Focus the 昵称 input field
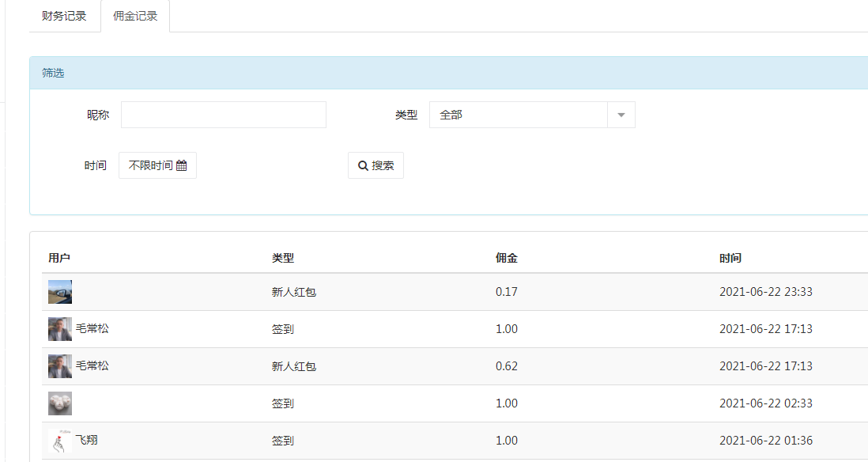 point(224,115)
